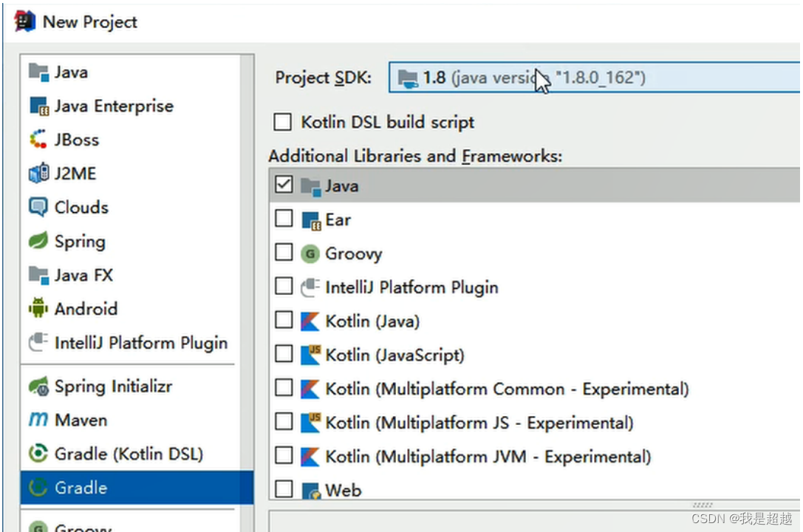
Task: Check Kotlin (JavaScript) framework
Action: point(283,355)
